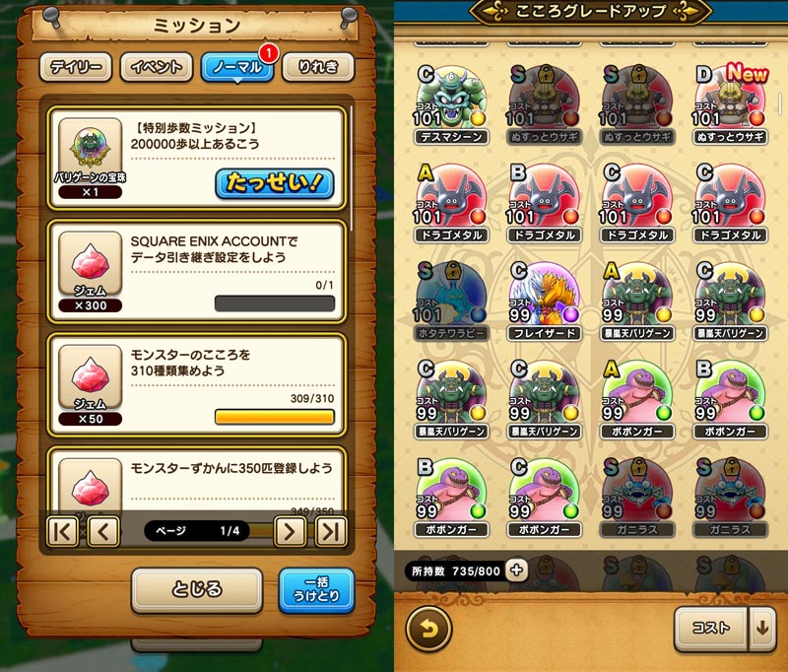Viewport: 788px width, 672px height.
Task: Claim reward with the たっせい! button
Action: coord(275,183)
